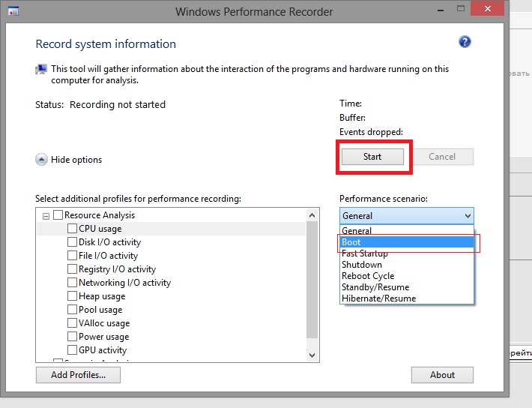Image resolution: width=532 pixels, height=408 pixels.
Task: Click the Hide options label
Action: click(76, 160)
